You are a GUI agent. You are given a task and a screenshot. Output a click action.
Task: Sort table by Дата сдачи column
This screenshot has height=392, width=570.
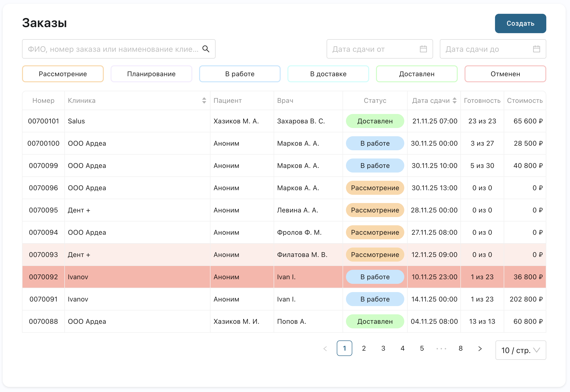[x=454, y=100]
